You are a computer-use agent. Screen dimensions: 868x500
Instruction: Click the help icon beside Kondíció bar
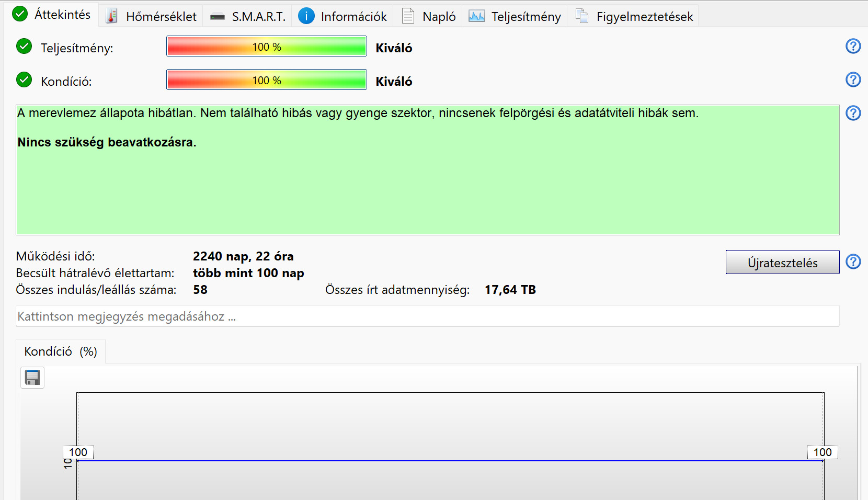[x=853, y=79]
